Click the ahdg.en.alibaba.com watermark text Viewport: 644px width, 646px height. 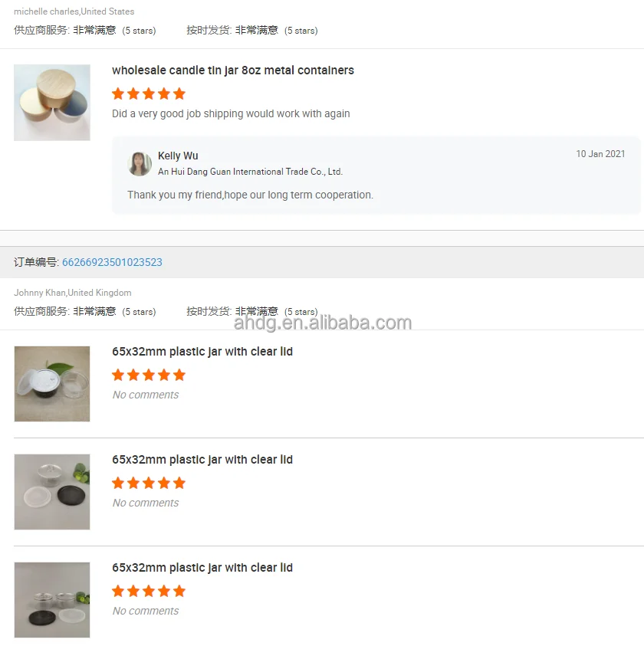323,323
